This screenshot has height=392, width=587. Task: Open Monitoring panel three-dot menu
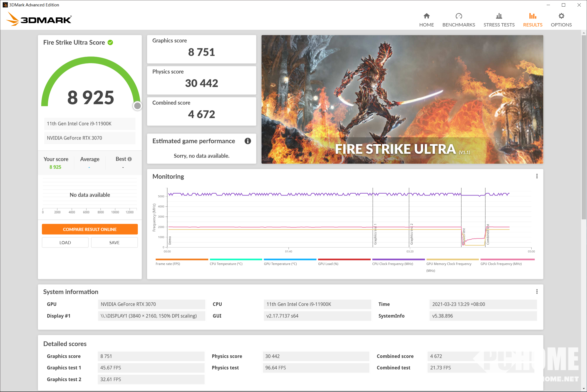pyautogui.click(x=537, y=176)
